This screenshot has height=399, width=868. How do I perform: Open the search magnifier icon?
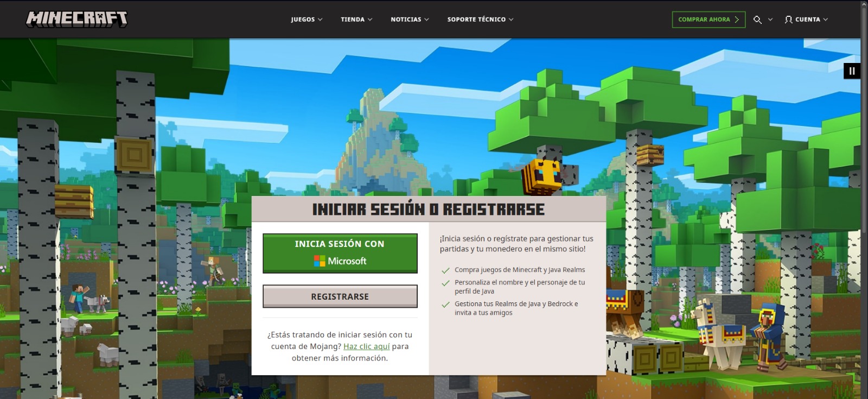[757, 20]
